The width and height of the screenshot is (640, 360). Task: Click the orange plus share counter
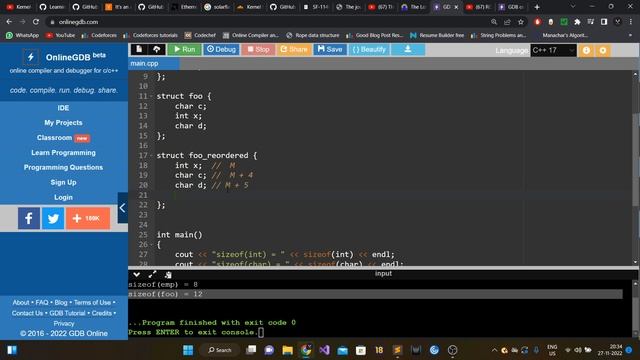pos(88,218)
